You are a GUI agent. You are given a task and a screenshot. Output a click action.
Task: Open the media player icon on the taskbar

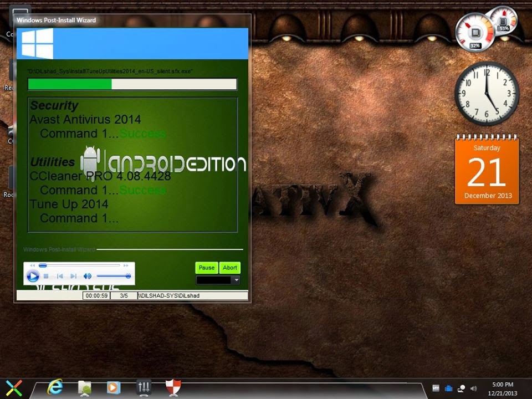click(113, 387)
